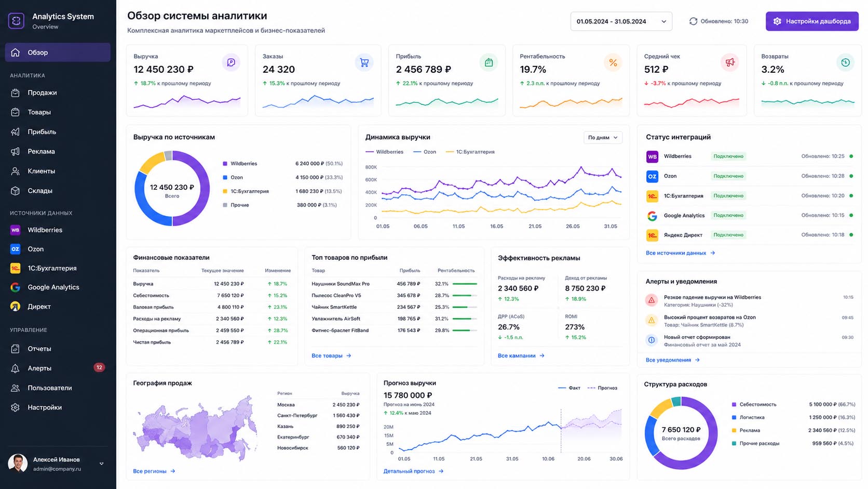Click the Все товары link
The height and width of the screenshot is (489, 868).
(331, 356)
